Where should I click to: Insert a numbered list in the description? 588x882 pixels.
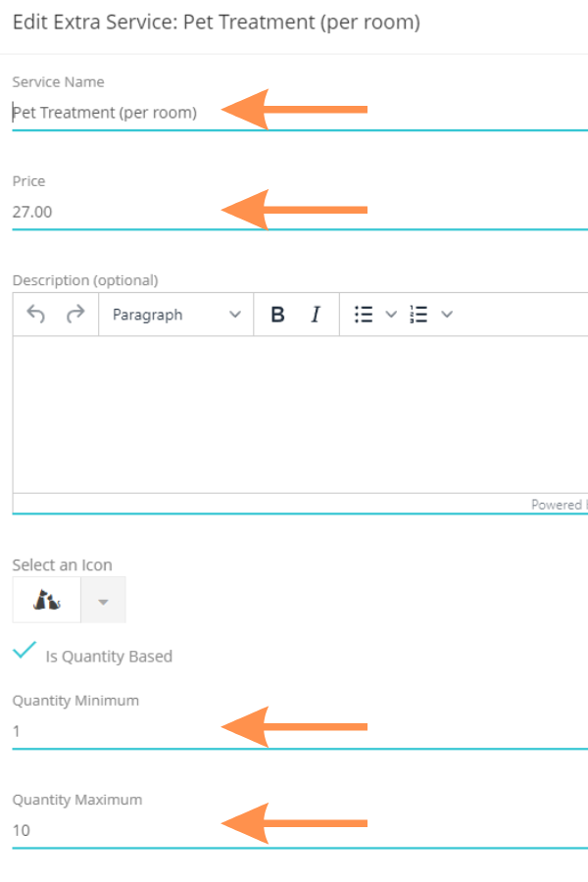click(419, 315)
